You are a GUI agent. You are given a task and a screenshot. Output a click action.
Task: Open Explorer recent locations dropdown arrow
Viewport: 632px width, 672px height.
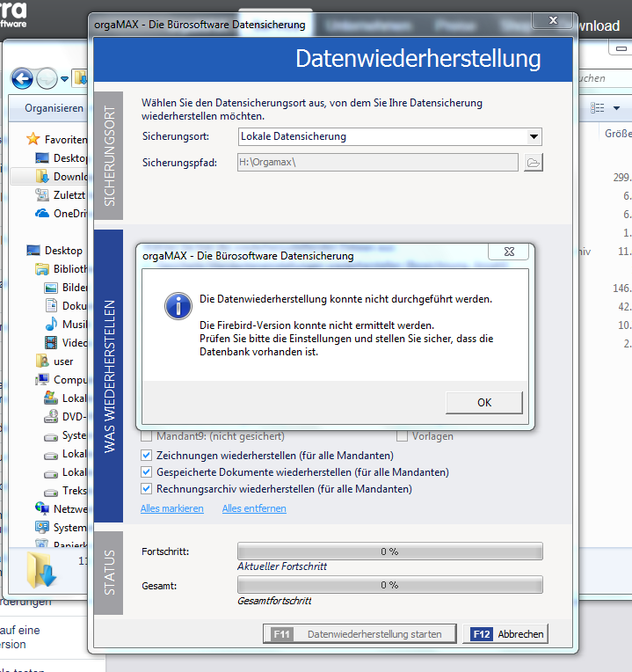tap(64, 79)
